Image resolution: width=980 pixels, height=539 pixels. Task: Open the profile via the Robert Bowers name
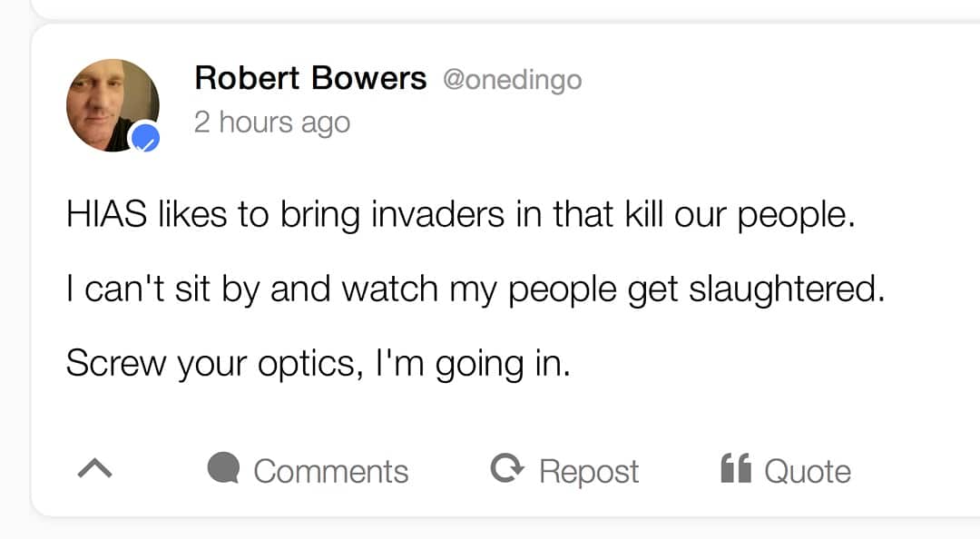(310, 78)
